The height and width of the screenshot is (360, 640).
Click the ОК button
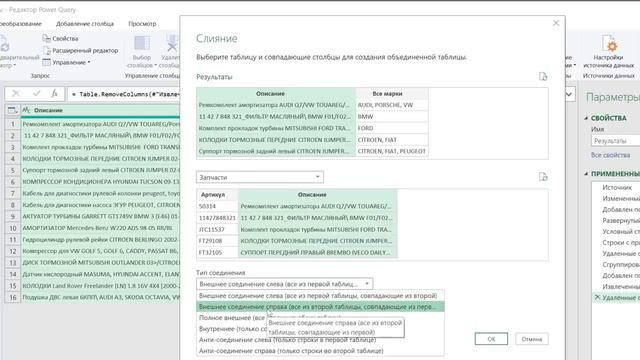coord(491,339)
